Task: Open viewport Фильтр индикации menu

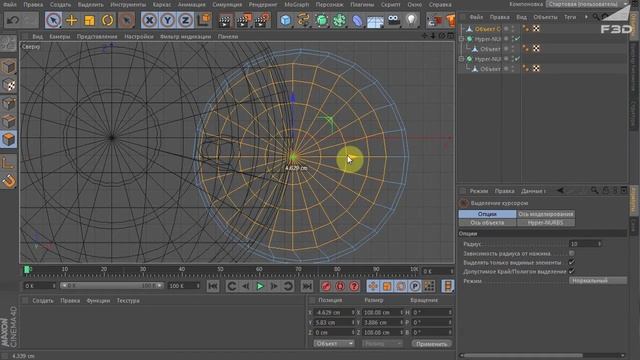Action: click(x=185, y=36)
